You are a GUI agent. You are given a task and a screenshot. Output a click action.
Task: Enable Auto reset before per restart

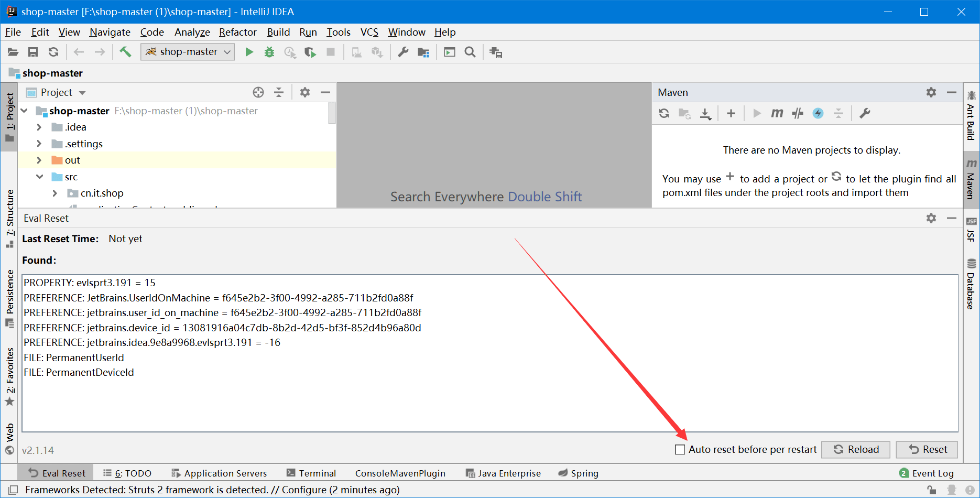pyautogui.click(x=680, y=450)
